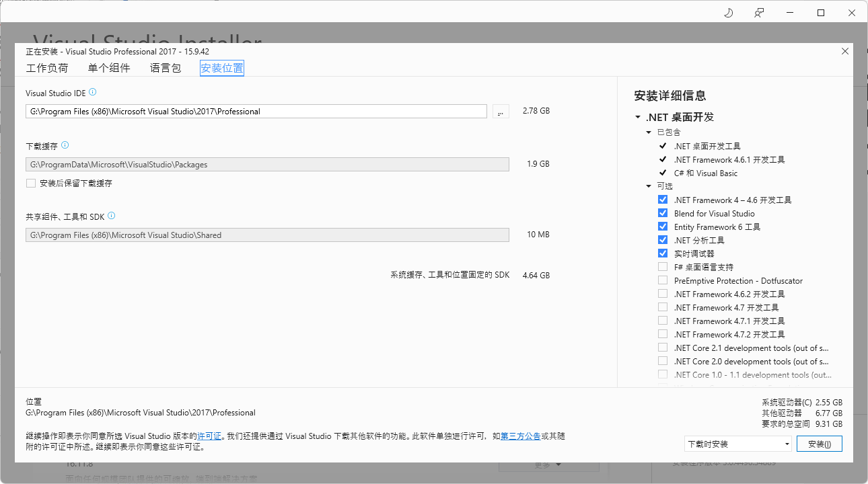Browse for IDE install folder with ... button
The image size is (868, 484).
(x=501, y=112)
